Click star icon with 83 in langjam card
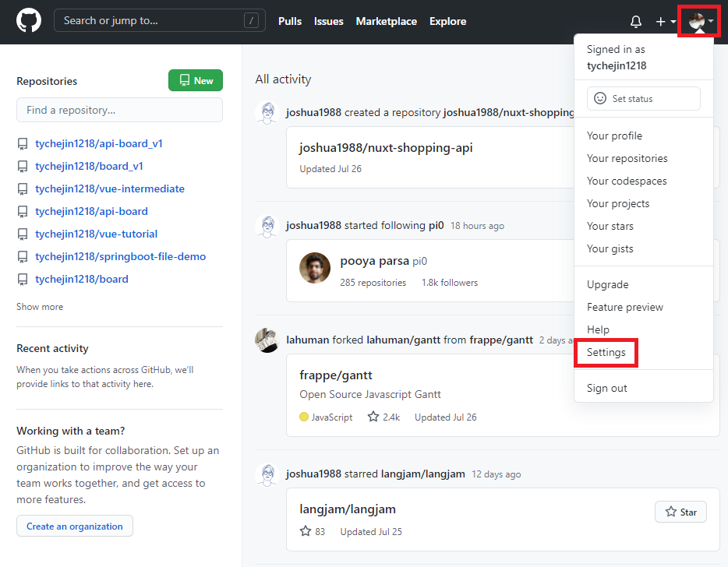 [x=305, y=531]
